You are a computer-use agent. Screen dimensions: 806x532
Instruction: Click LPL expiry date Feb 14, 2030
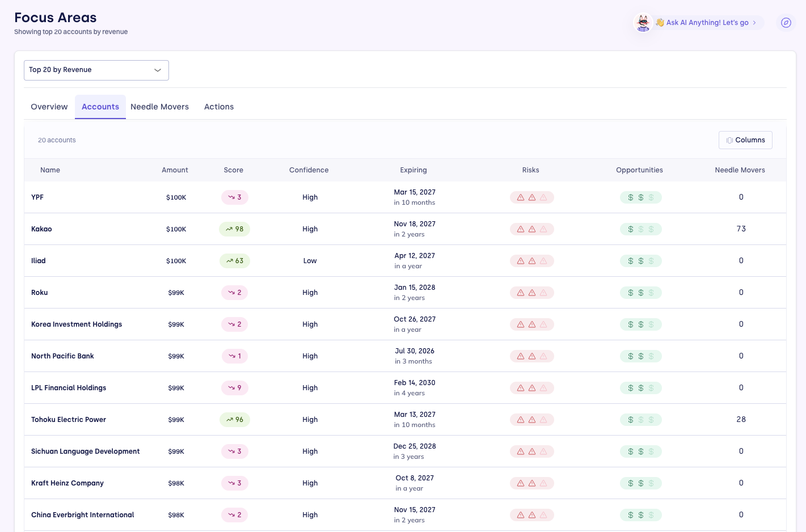415,383
